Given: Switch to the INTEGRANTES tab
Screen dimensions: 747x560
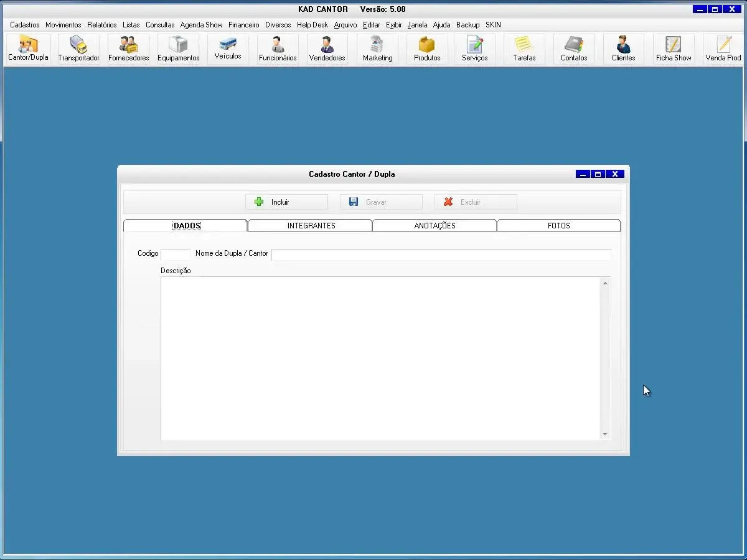Looking at the screenshot, I should point(311,226).
